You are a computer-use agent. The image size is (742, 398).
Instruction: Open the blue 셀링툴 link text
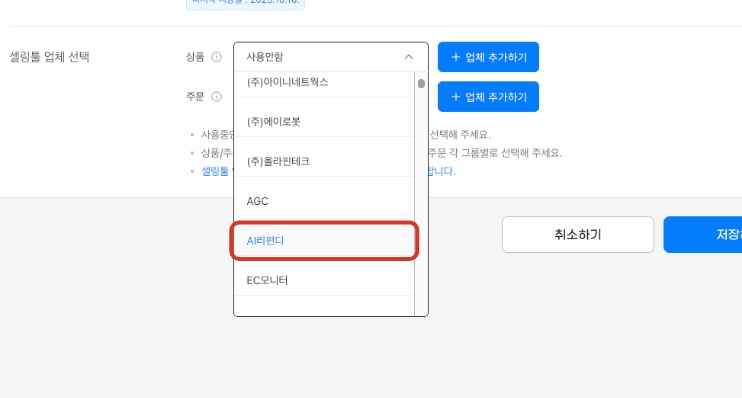(x=215, y=171)
